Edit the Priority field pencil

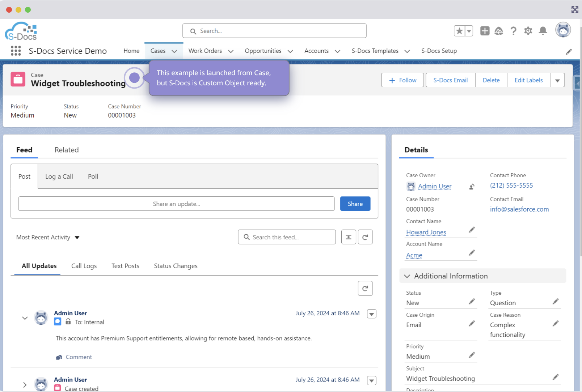472,355
